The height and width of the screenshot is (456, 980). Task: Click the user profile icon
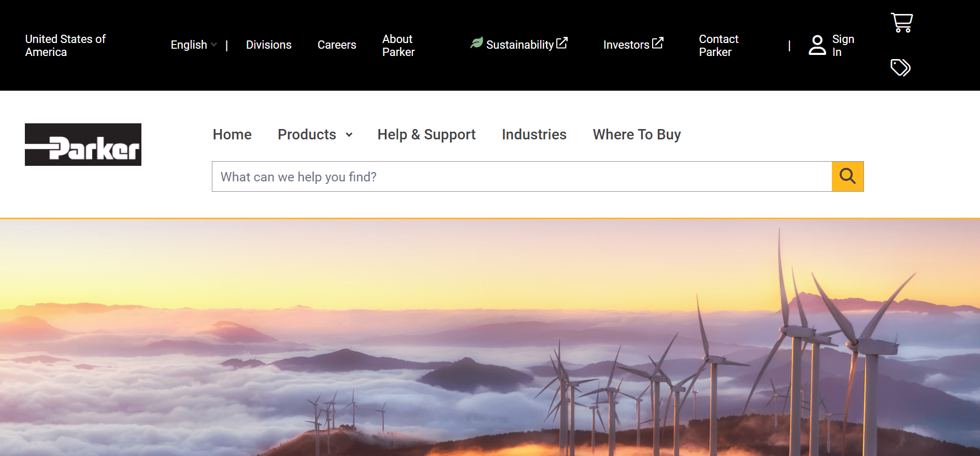click(817, 45)
